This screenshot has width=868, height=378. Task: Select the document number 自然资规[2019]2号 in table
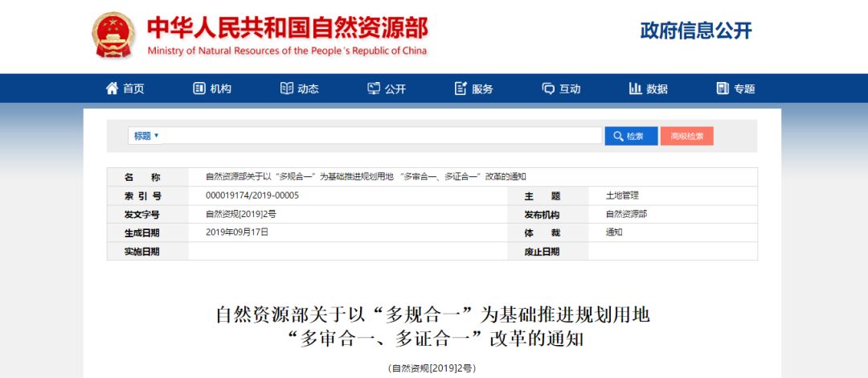coord(241,214)
